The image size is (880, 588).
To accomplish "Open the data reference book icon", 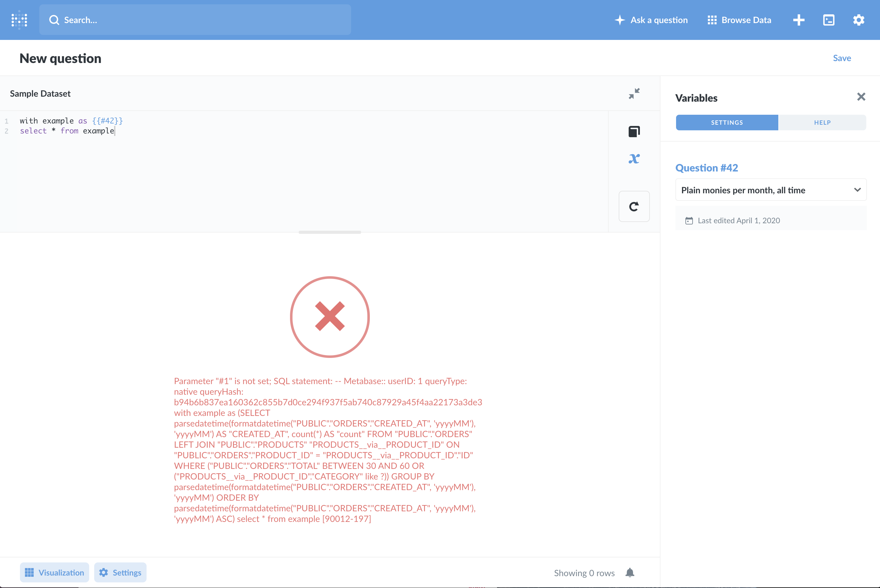I will [x=634, y=131].
